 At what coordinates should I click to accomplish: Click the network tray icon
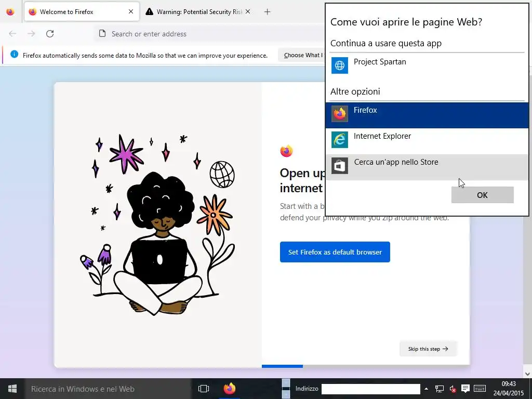pyautogui.click(x=440, y=389)
